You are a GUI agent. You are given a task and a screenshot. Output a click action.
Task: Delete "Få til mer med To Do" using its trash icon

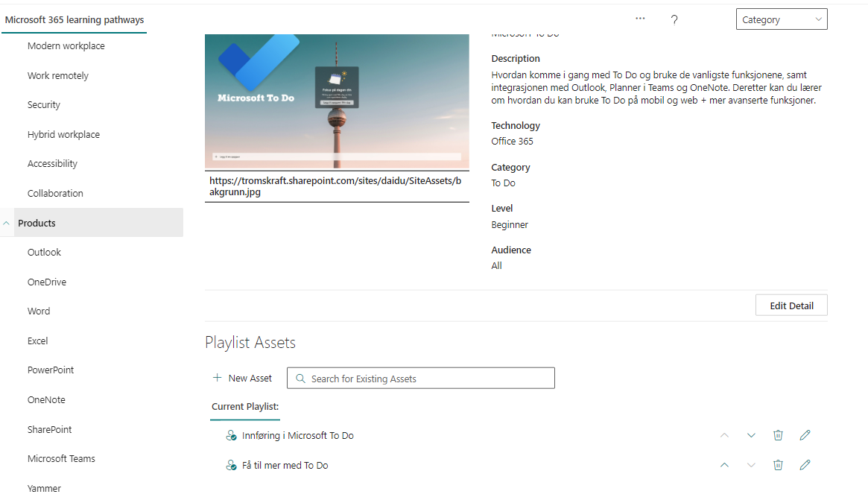point(778,465)
